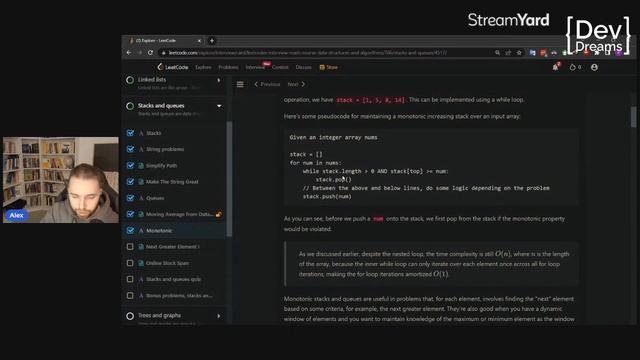Open the Interview menu item
The width and height of the screenshot is (640, 360).
point(255,67)
